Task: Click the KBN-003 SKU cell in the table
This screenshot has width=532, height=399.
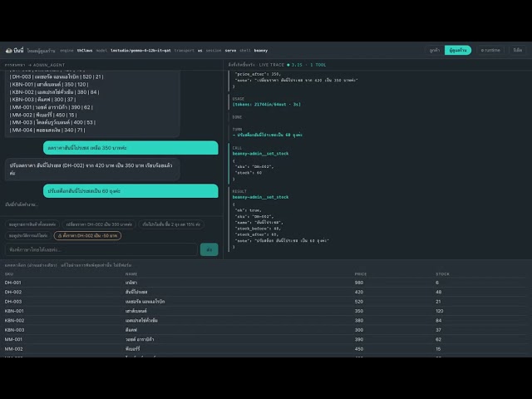Action: coord(15,330)
